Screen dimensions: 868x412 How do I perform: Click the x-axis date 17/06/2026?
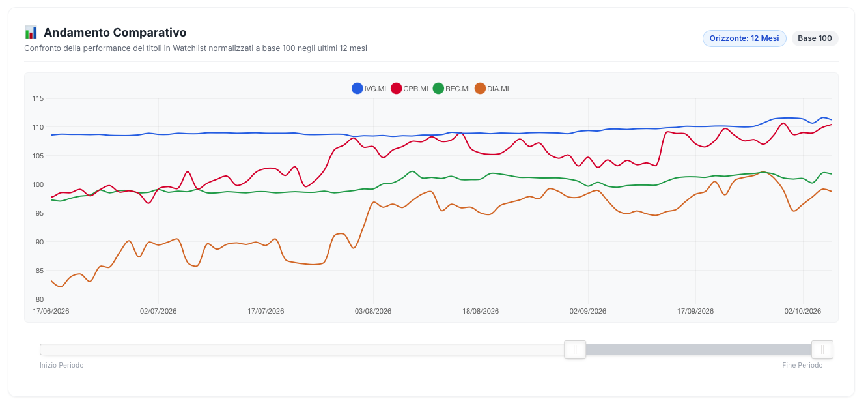[51, 311]
